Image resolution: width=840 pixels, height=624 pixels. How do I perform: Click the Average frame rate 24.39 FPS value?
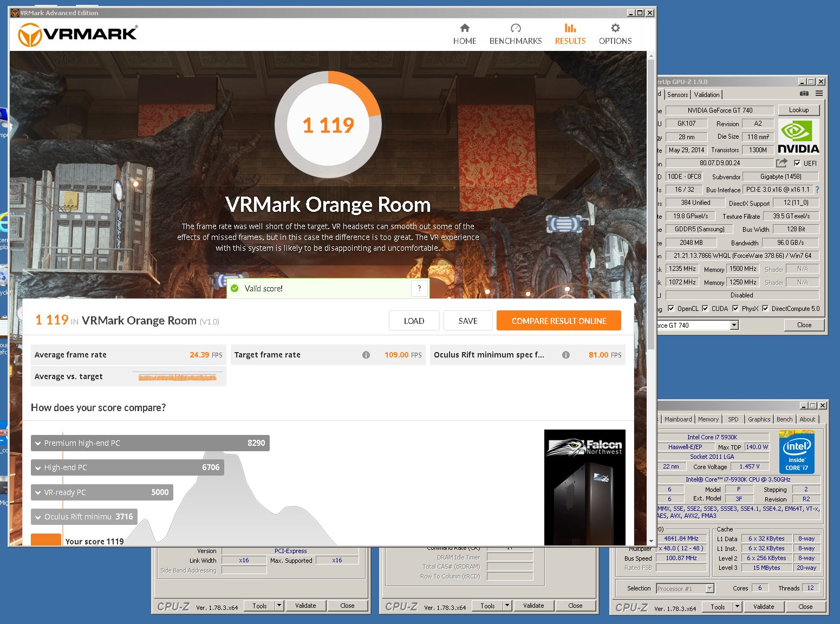click(206, 355)
